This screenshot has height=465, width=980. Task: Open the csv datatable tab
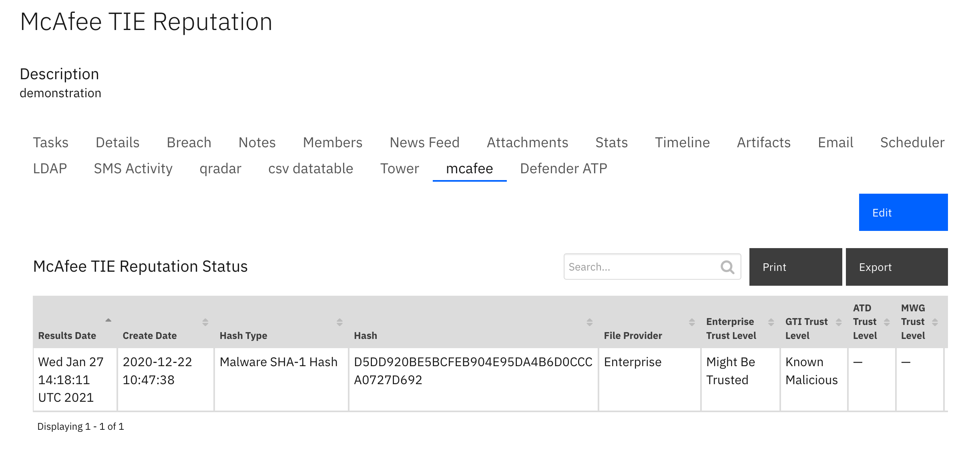(311, 168)
